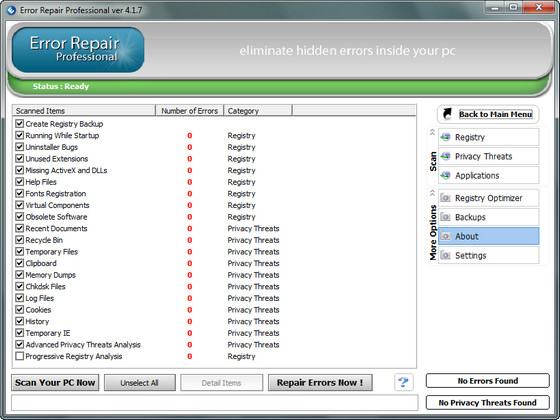Toggle the Memory Dumps checkbox
Image resolution: width=560 pixels, height=420 pixels.
point(20,275)
